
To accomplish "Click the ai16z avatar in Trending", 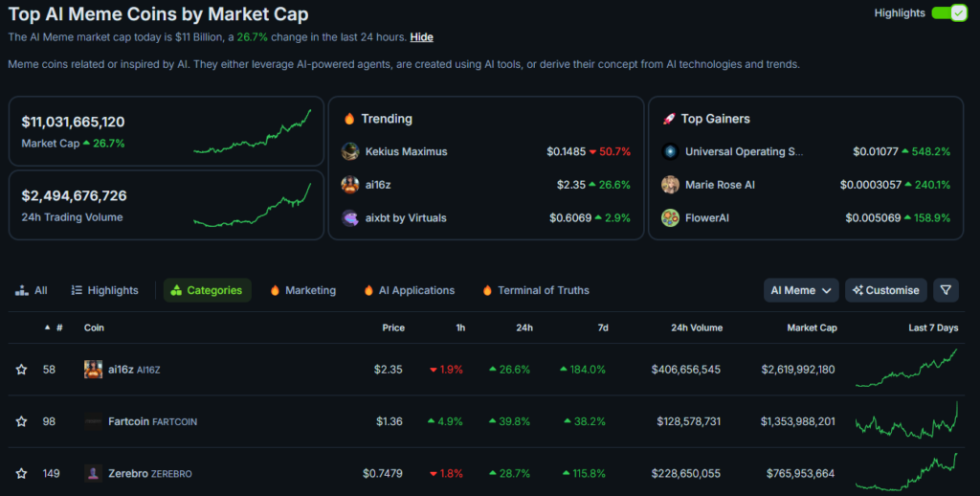I will pos(350,185).
